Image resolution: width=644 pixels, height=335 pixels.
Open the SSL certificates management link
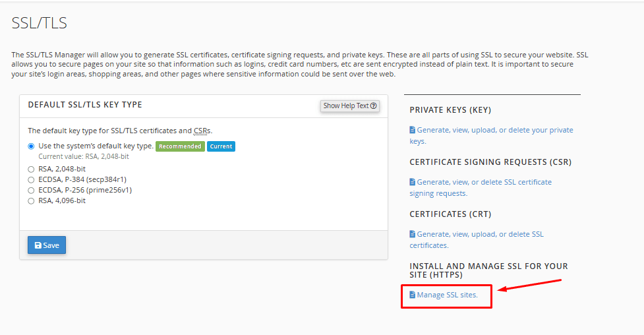point(477,239)
